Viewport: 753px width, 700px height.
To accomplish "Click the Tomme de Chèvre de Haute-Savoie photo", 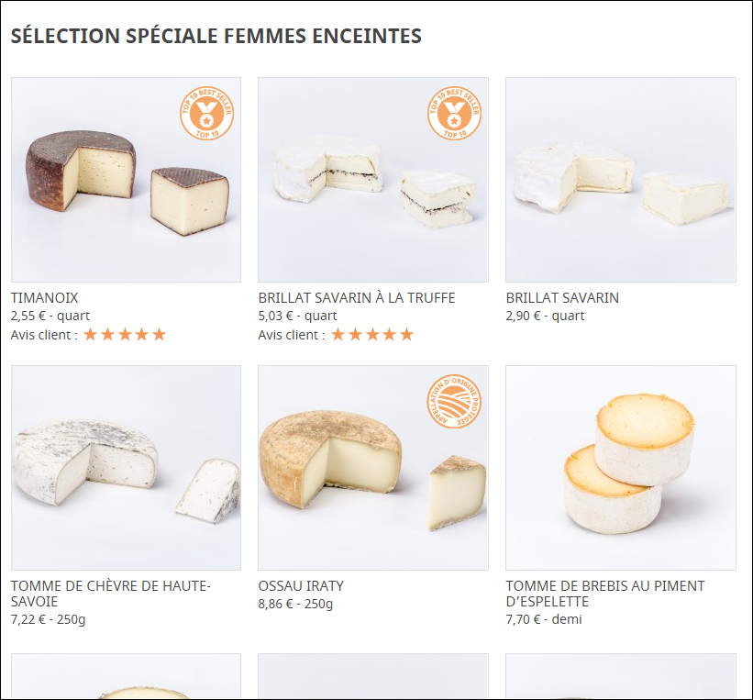I will (126, 468).
